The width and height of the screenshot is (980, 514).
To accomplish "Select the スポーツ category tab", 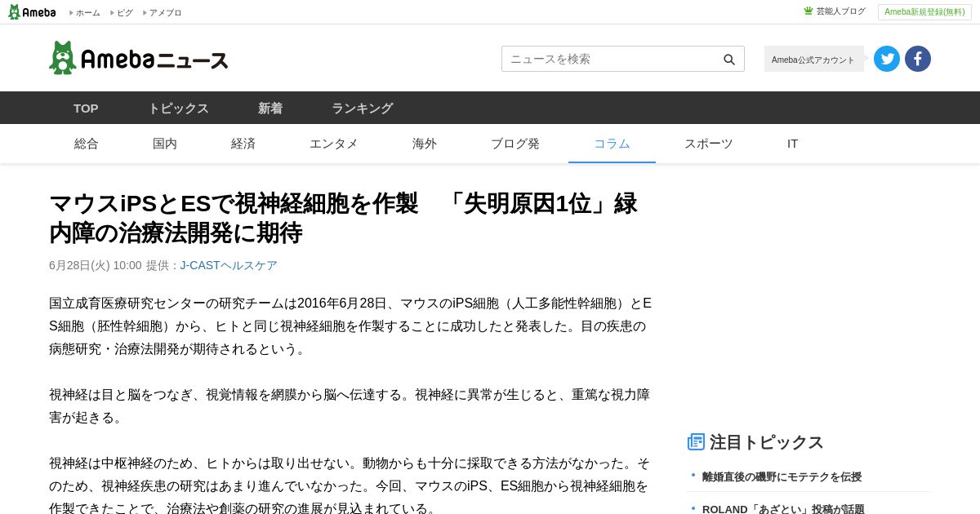I will coord(709,144).
